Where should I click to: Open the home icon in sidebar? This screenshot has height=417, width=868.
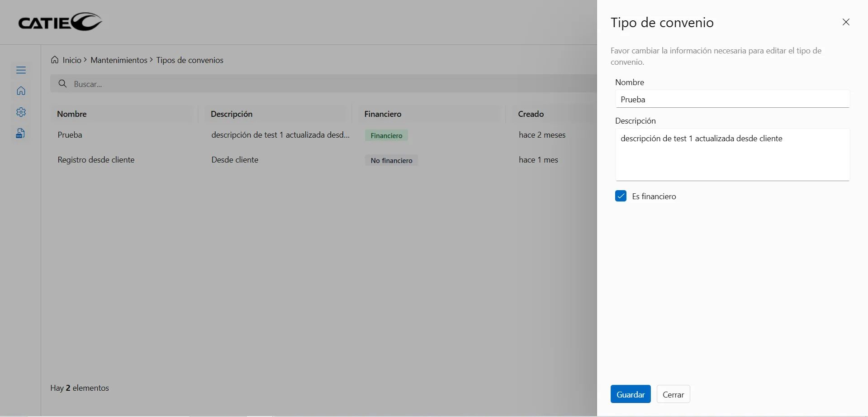(x=21, y=91)
